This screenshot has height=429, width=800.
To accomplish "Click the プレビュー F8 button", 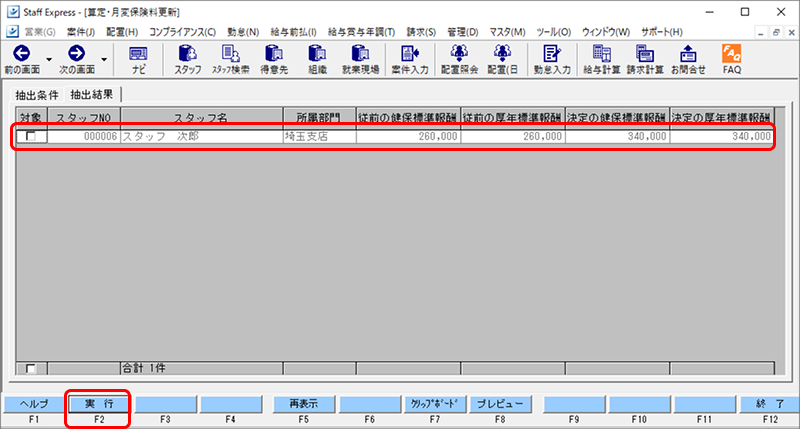I will point(500,404).
